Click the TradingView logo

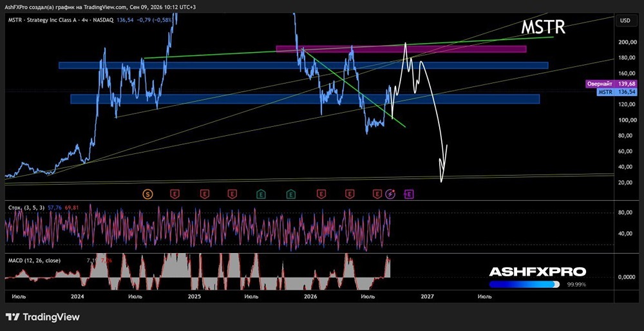coord(43,317)
